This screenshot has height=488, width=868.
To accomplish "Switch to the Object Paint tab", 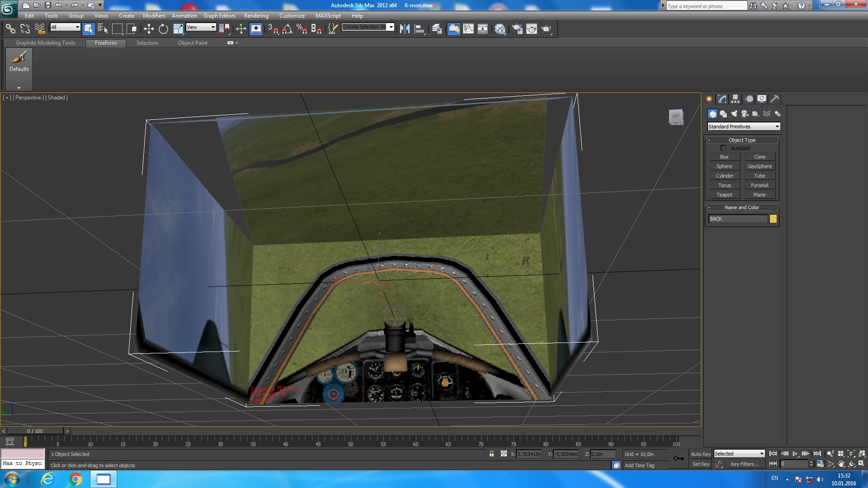I will pos(193,43).
